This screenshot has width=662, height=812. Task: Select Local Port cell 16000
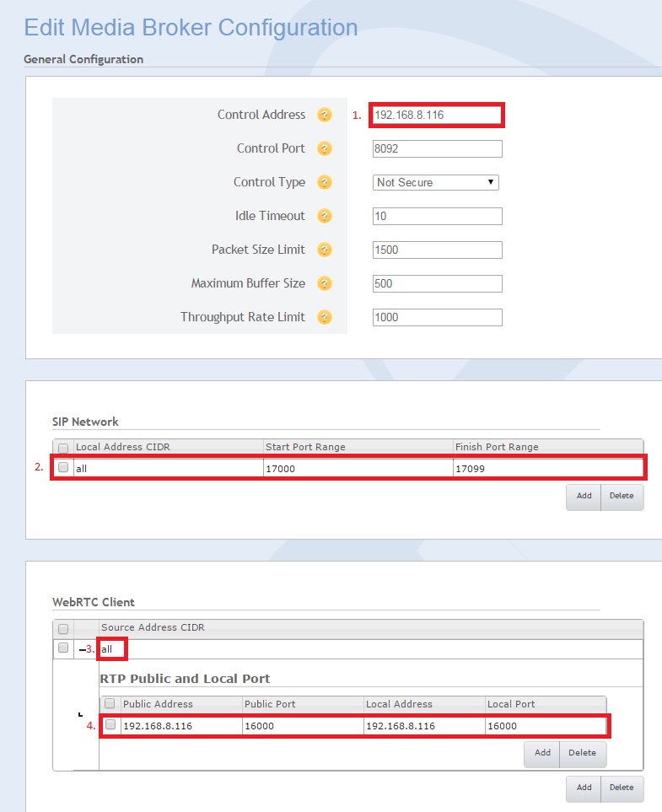tap(546, 725)
